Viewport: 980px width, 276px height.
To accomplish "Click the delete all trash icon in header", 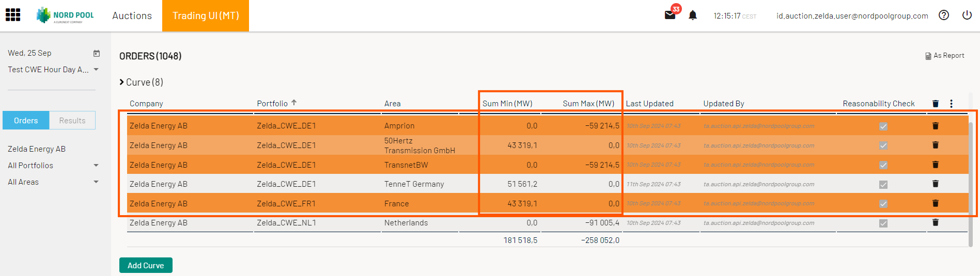I will pos(935,104).
